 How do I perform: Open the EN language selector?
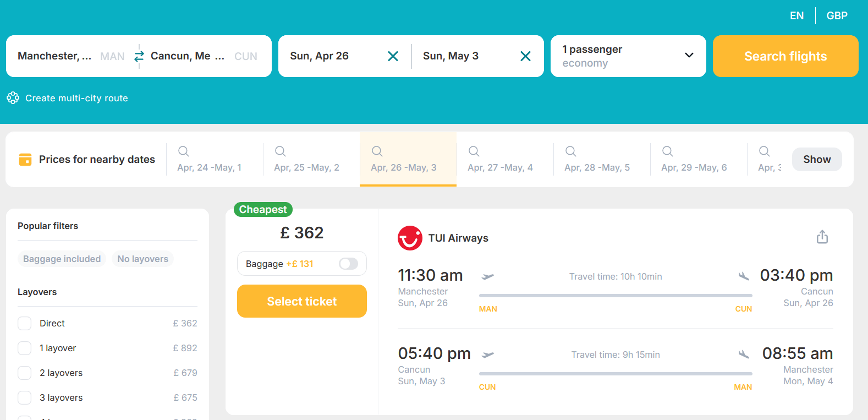(796, 16)
